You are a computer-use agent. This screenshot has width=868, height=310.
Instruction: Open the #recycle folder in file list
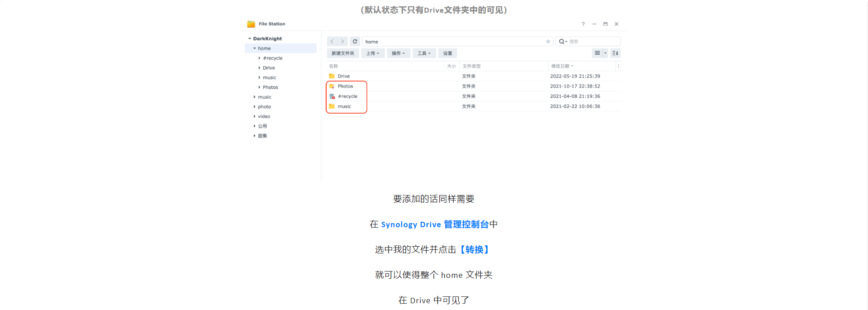pos(347,96)
